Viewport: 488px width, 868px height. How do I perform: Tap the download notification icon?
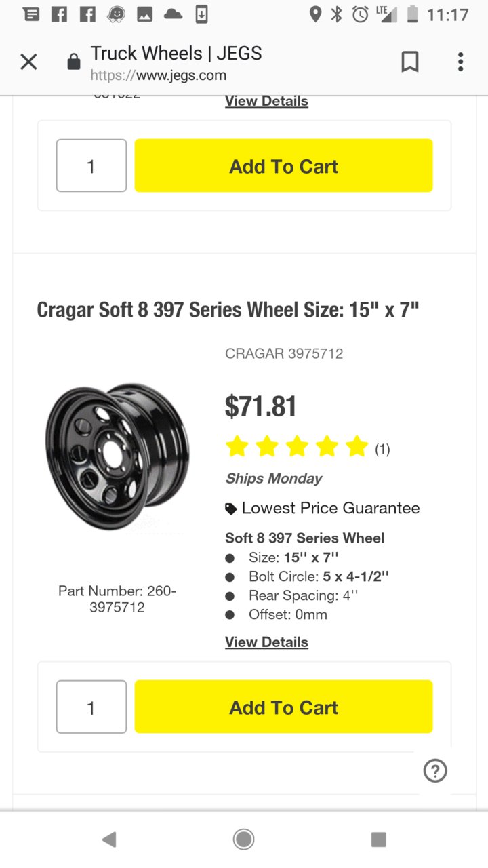[201, 14]
